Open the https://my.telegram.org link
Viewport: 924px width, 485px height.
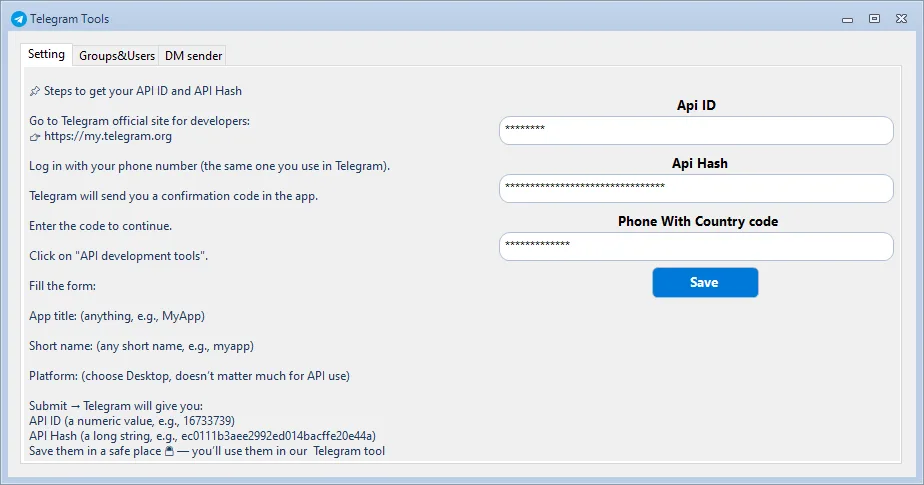point(108,137)
